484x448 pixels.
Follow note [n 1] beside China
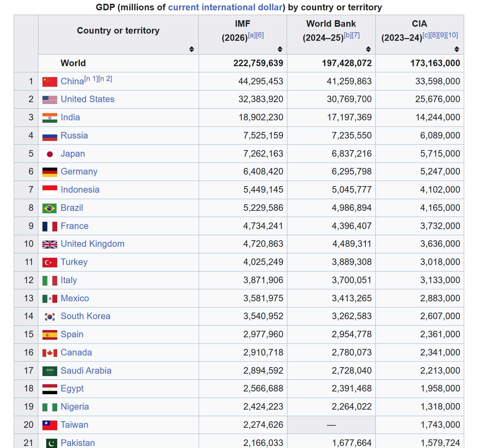point(91,79)
